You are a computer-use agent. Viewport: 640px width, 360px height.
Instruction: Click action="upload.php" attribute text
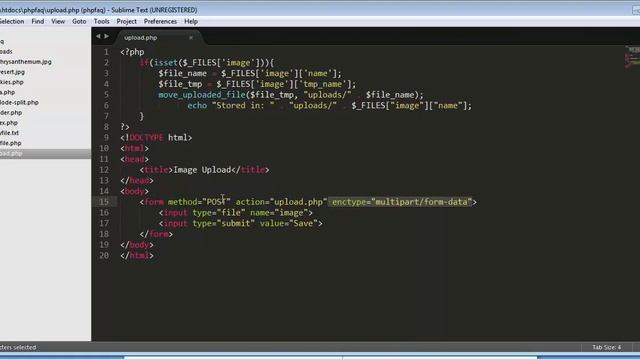[x=281, y=202]
